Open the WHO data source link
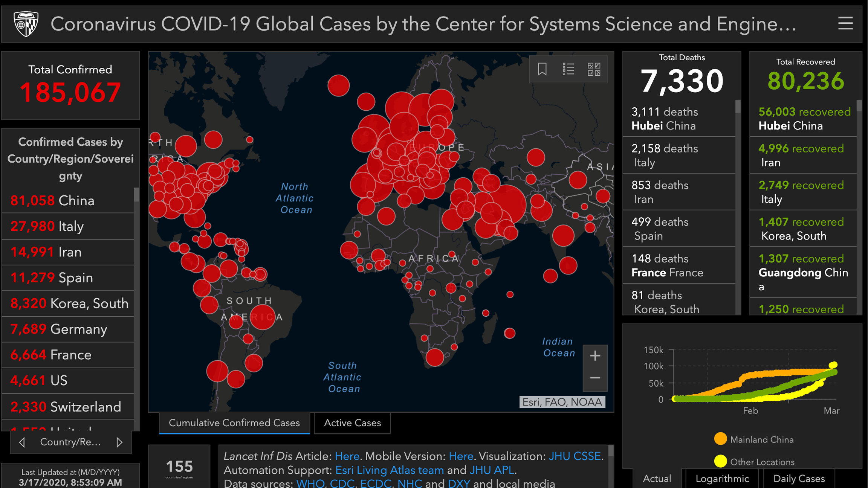This screenshot has width=868, height=488. point(310,483)
